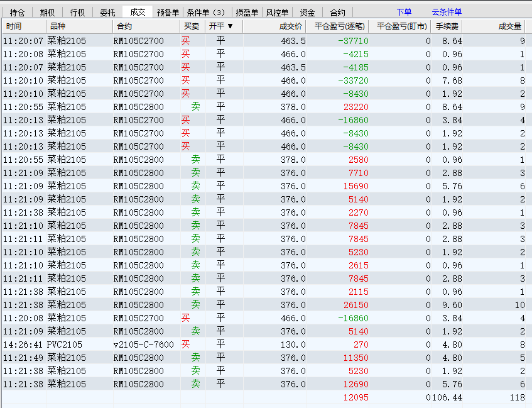This screenshot has width=532, height=408.
Task: Click the 合约 column header
Action: [146, 26]
